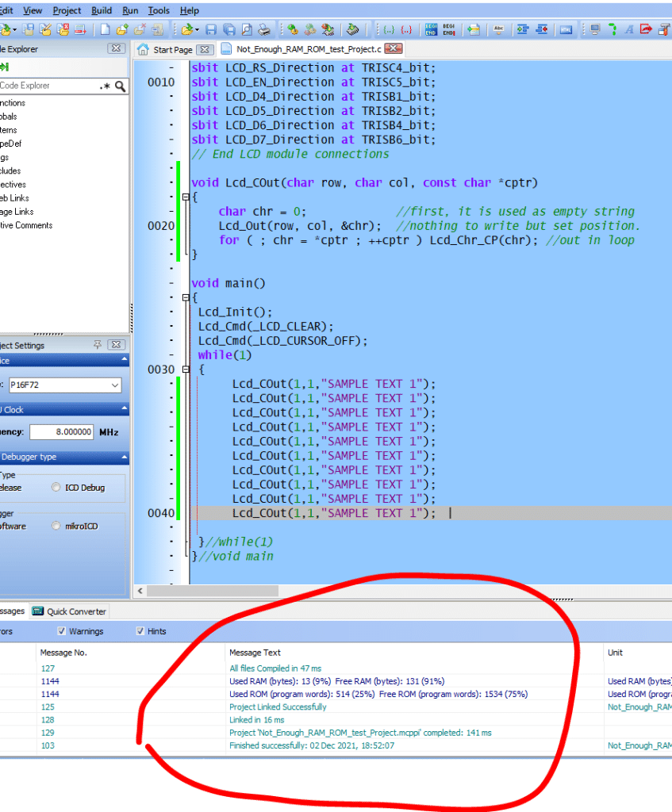Click the frequency field showing 8.000000
The height and width of the screenshot is (812, 672).
coord(62,432)
